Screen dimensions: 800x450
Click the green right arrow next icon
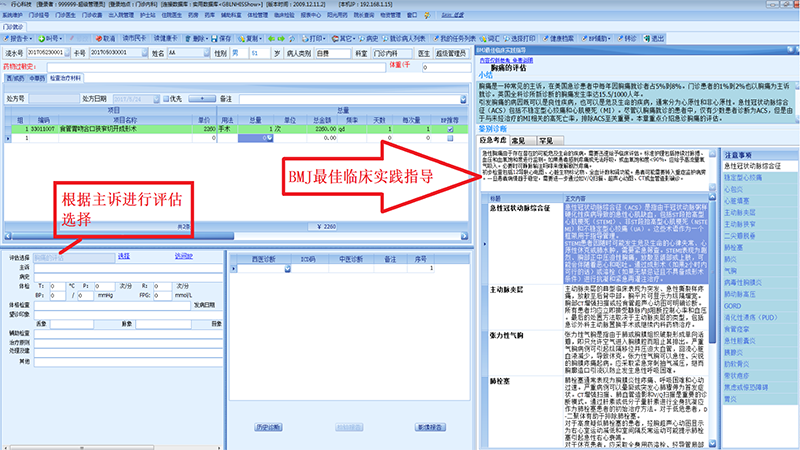click(281, 39)
